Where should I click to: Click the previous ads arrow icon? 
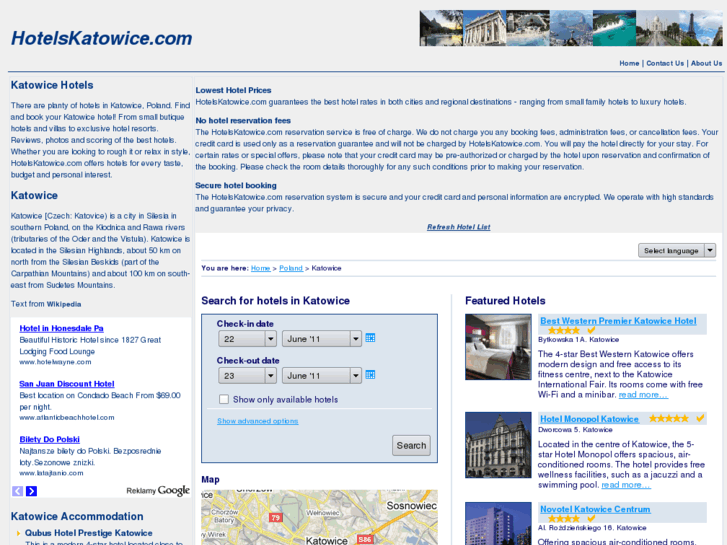pos(17,491)
